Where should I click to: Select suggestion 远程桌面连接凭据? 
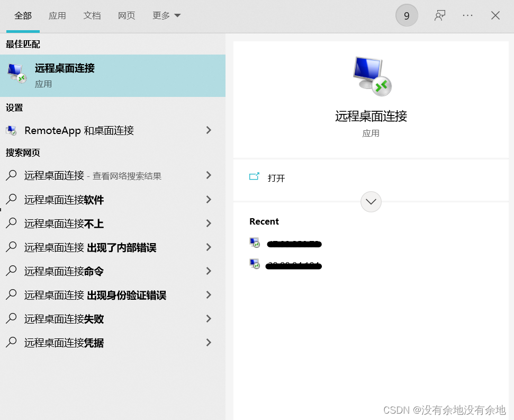[112, 343]
